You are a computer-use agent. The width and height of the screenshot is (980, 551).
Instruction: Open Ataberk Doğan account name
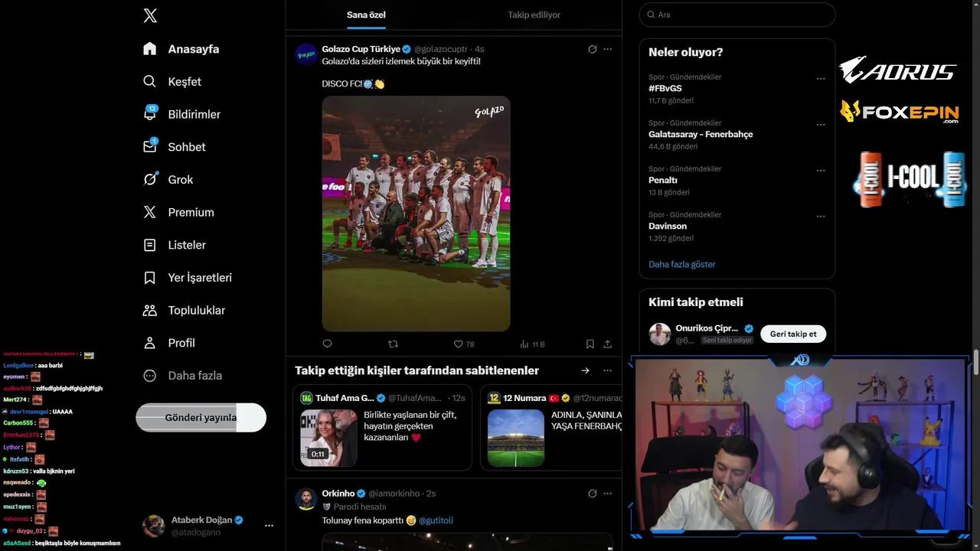(x=201, y=520)
